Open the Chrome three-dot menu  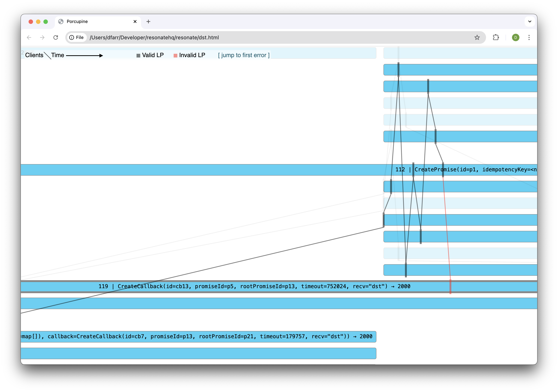point(529,37)
